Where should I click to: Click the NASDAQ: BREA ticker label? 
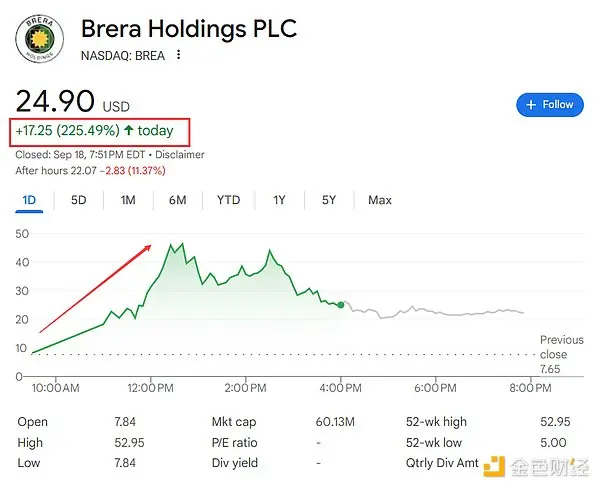click(123, 56)
